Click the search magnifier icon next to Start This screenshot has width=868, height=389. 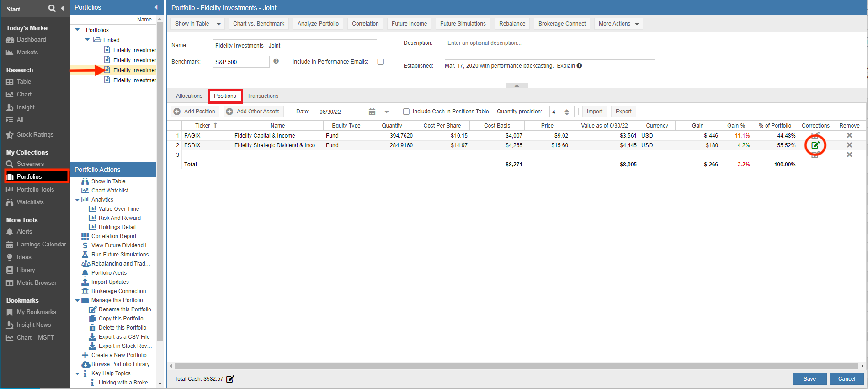tap(52, 8)
